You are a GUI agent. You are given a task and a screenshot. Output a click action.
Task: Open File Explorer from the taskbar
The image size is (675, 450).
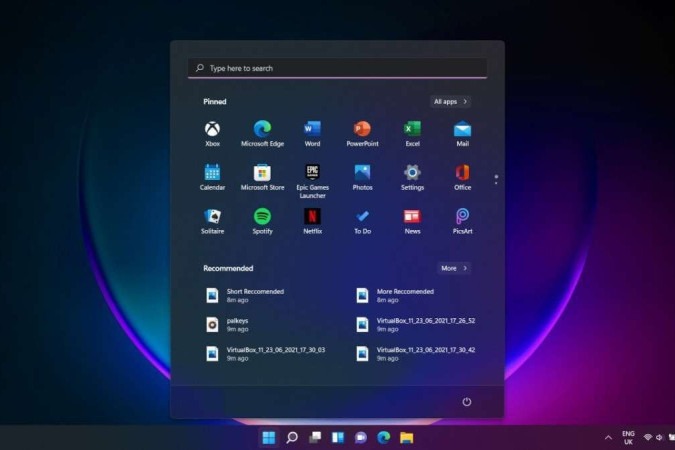click(x=407, y=438)
